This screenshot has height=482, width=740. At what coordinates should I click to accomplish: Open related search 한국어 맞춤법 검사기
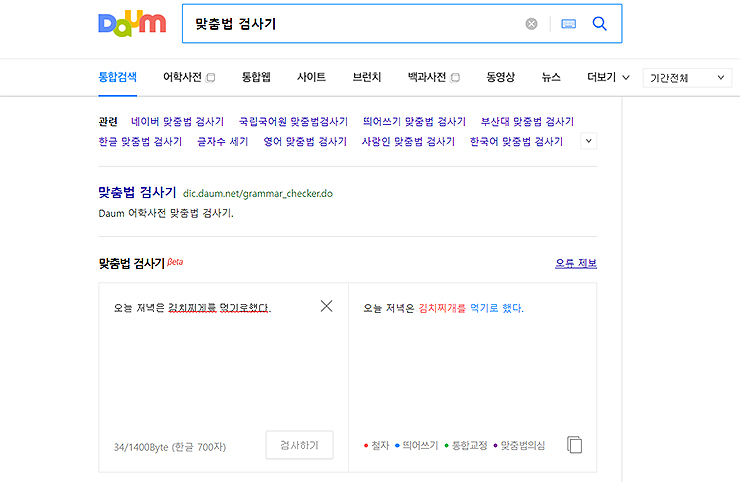click(x=516, y=142)
